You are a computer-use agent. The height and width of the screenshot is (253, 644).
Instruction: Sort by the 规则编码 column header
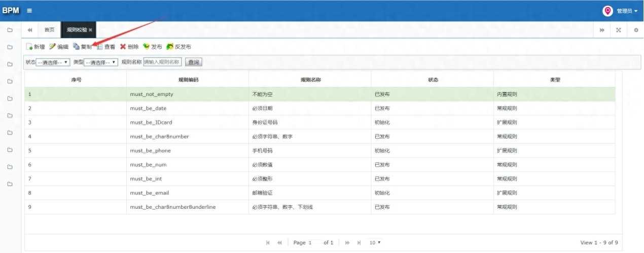[x=188, y=80]
